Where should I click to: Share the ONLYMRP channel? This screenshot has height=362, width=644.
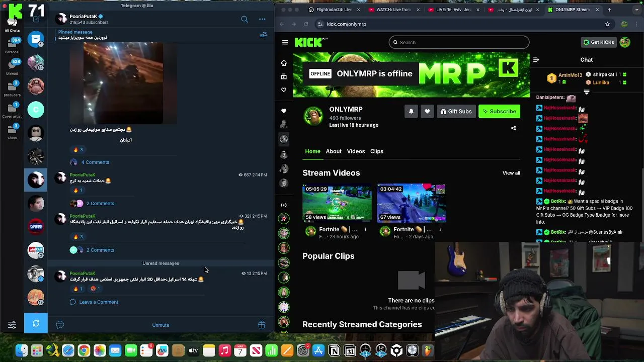(x=514, y=128)
